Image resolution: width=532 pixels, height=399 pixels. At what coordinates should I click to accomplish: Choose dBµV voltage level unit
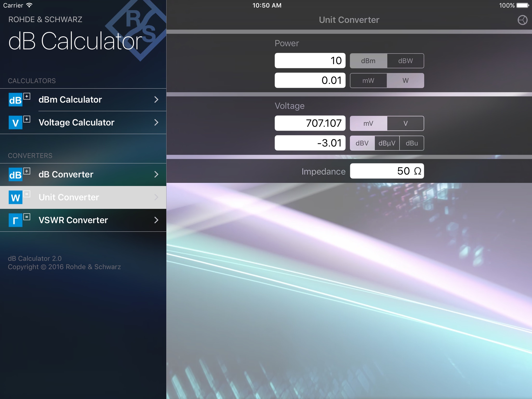point(387,143)
